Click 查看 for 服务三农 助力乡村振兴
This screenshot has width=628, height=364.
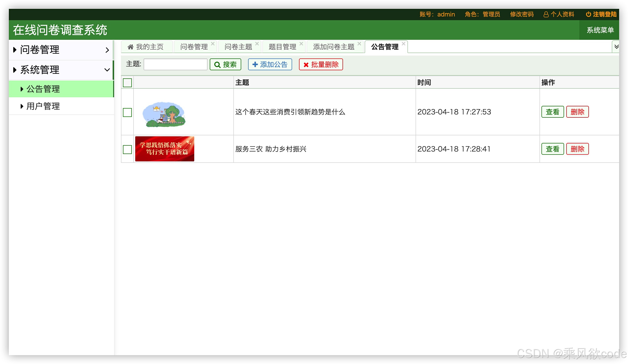click(x=552, y=149)
